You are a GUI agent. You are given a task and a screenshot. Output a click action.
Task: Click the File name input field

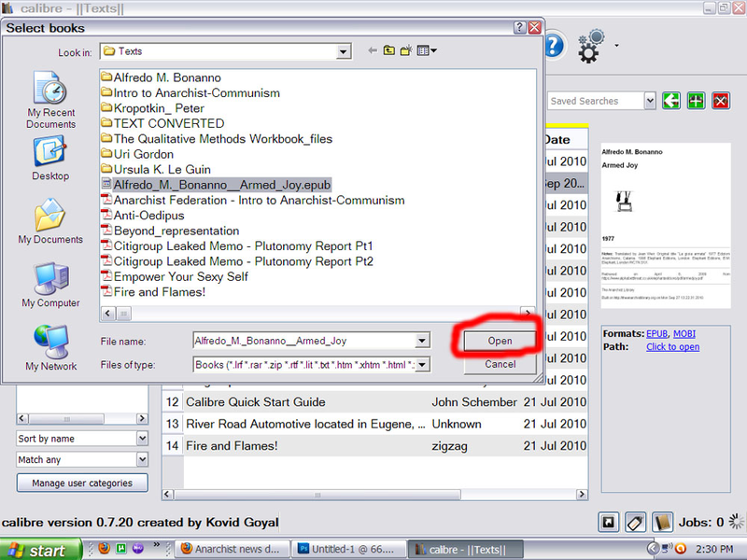point(304,341)
